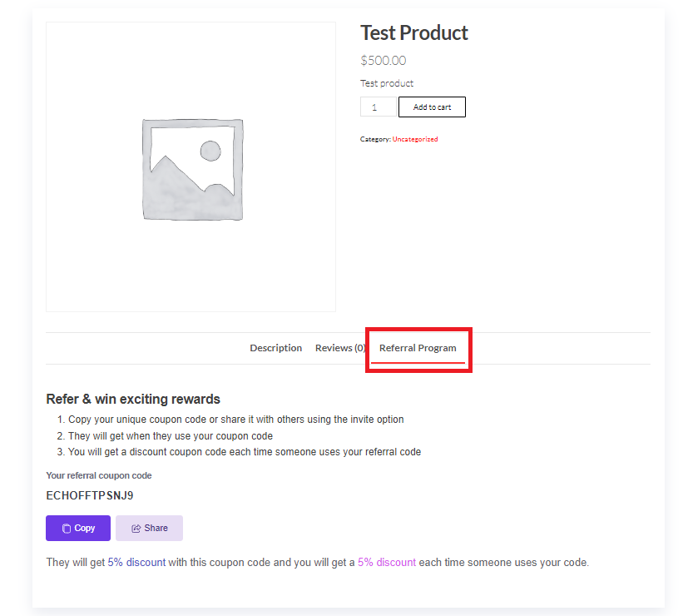Click the copy icon in the Copy button

(x=67, y=529)
